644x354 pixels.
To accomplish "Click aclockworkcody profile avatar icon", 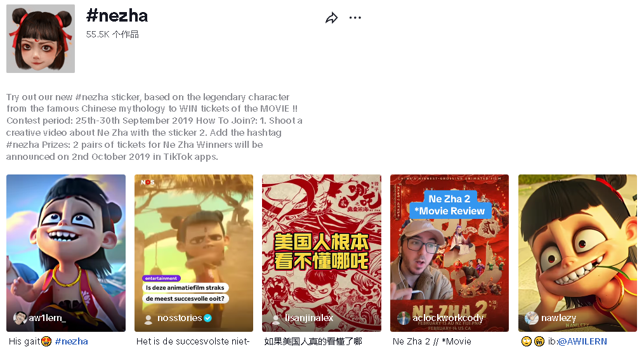I will pos(404,318).
